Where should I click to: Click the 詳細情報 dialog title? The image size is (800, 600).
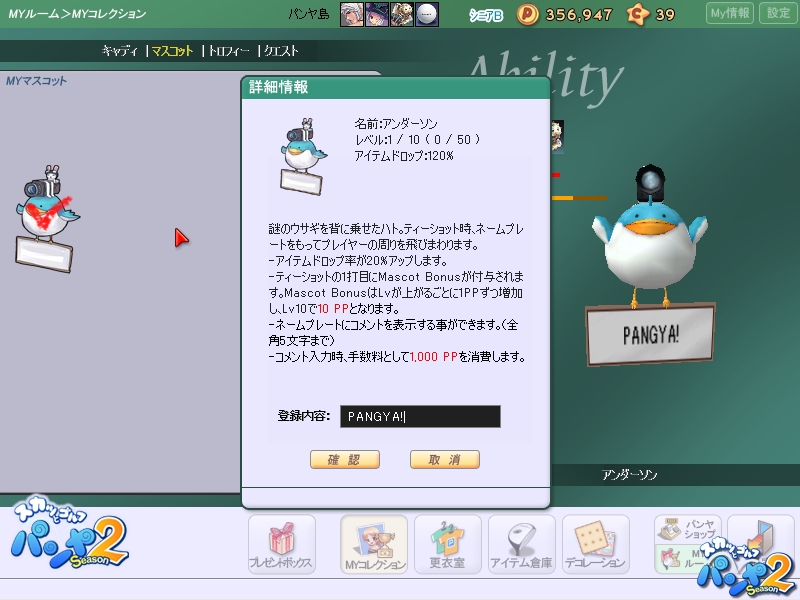[279, 87]
